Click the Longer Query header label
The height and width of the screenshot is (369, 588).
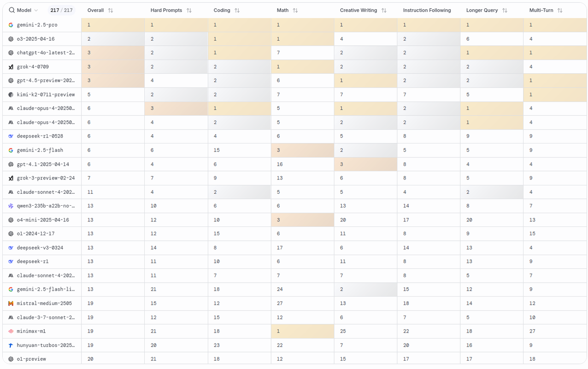coord(482,10)
